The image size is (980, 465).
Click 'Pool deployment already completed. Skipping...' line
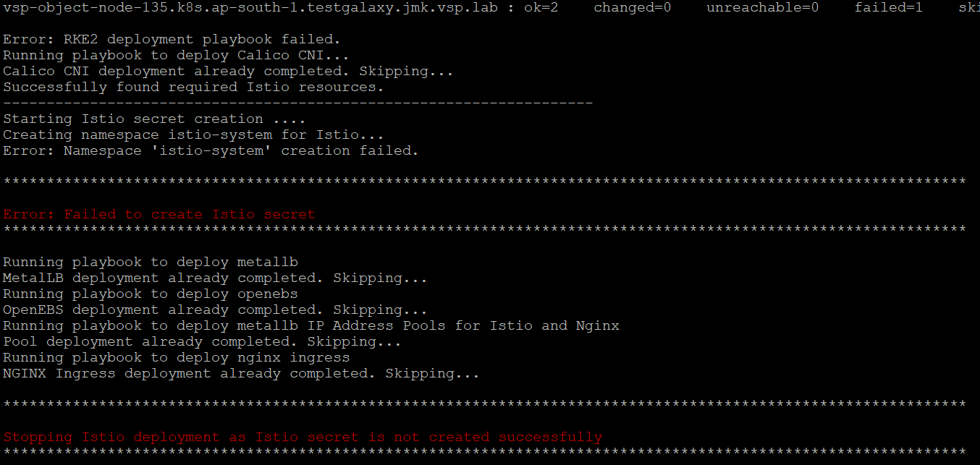coord(202,341)
